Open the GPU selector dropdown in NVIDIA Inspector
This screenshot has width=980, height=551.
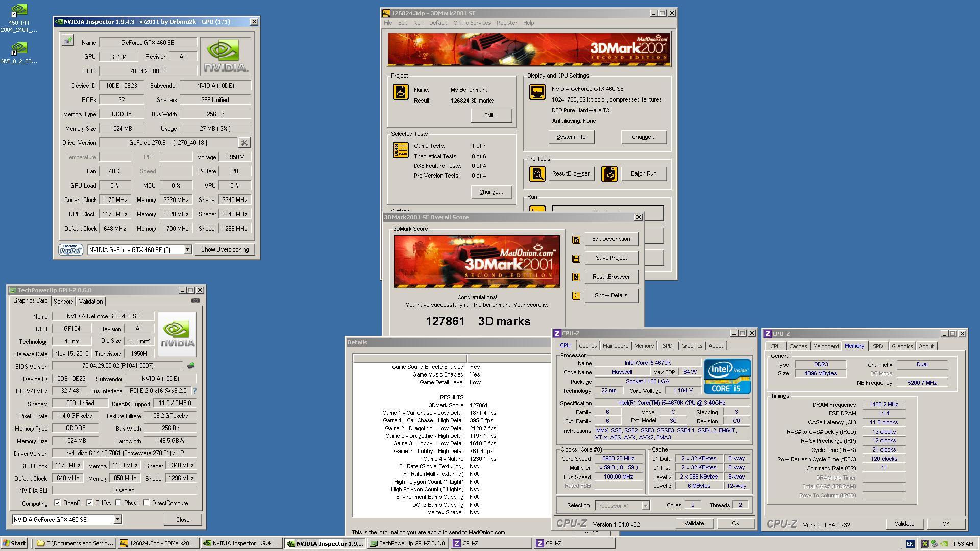point(187,249)
